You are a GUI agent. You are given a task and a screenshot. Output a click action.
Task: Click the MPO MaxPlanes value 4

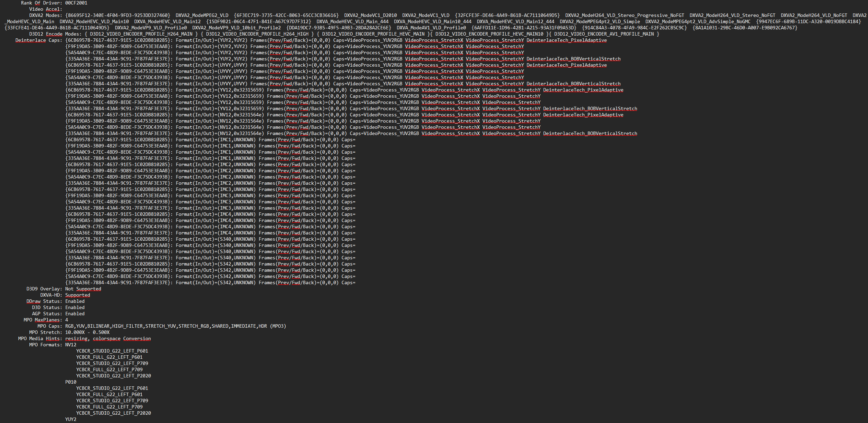pos(67,320)
